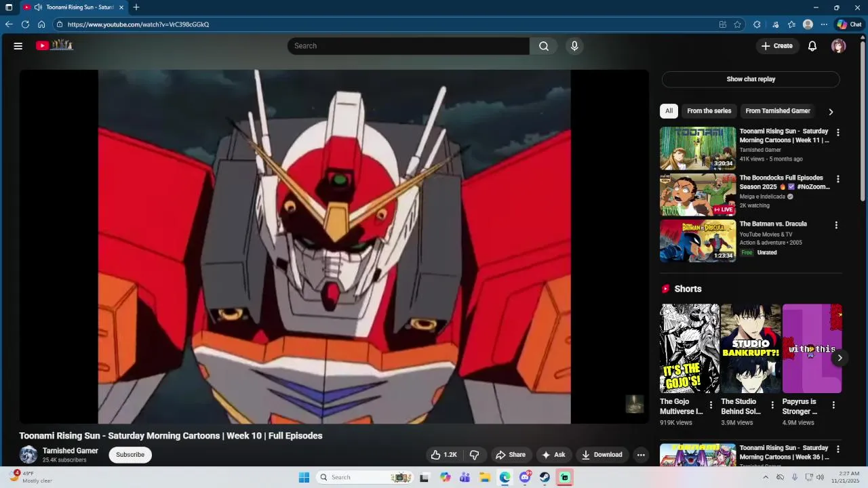Viewport: 868px width, 488px height.
Task: Open the notifications bell
Action: (812, 46)
